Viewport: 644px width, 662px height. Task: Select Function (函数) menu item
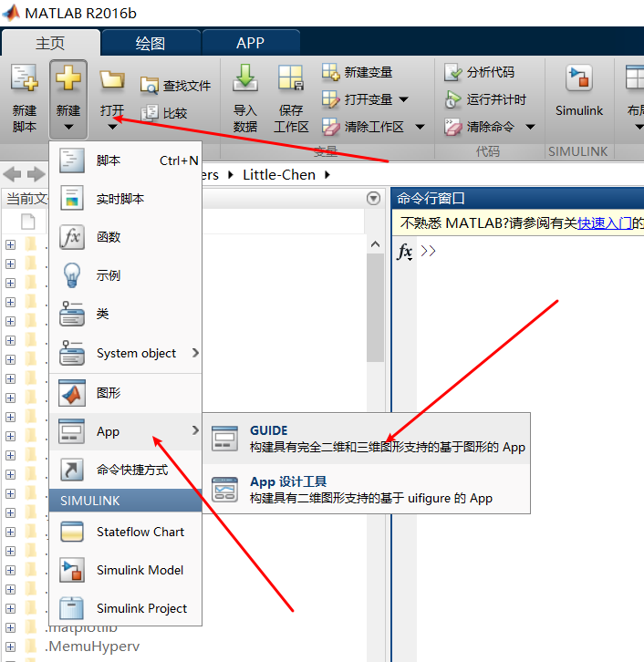(125, 237)
